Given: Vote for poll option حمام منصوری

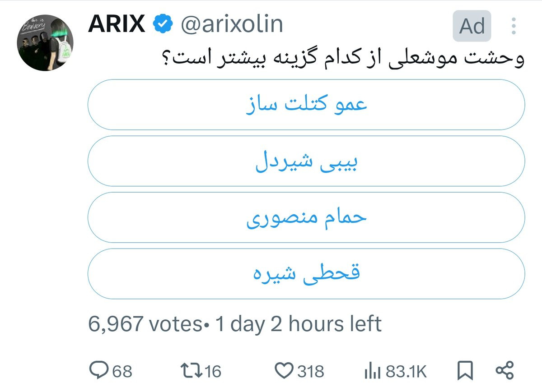Looking at the screenshot, I should click(306, 217).
